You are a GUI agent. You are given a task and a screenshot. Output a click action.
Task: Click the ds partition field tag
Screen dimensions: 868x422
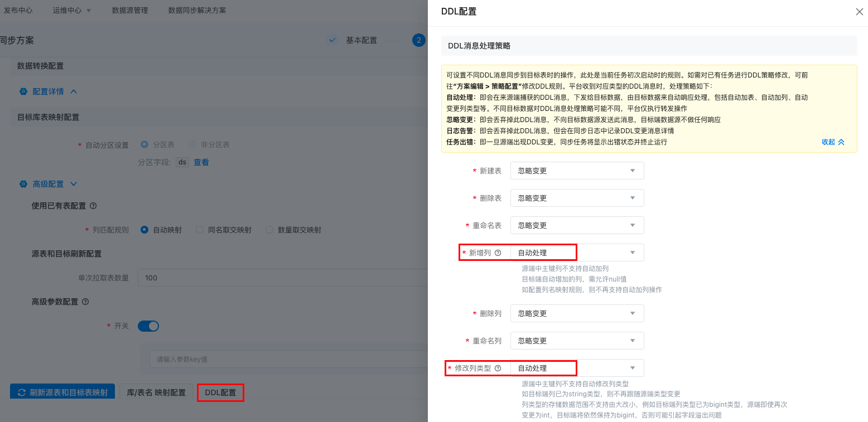(x=182, y=162)
